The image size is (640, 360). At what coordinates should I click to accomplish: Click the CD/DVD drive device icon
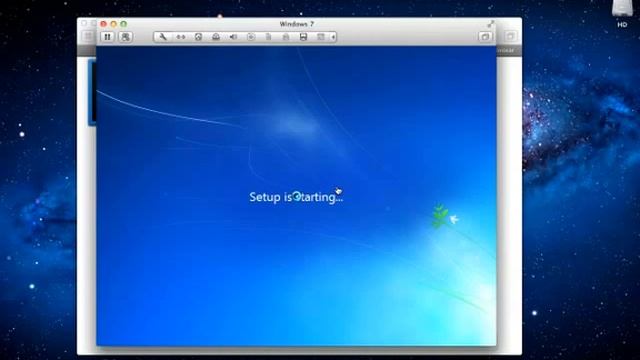click(216, 37)
